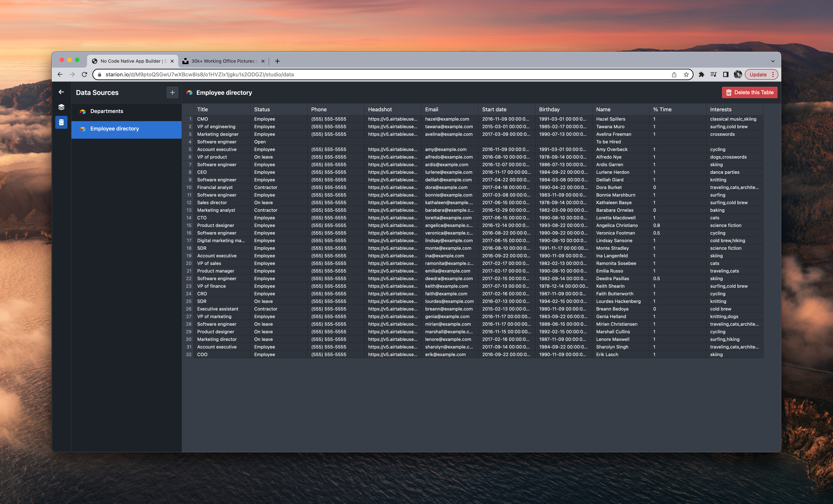Click the Executive assistant title cell
The image size is (833, 504).
click(222, 309)
